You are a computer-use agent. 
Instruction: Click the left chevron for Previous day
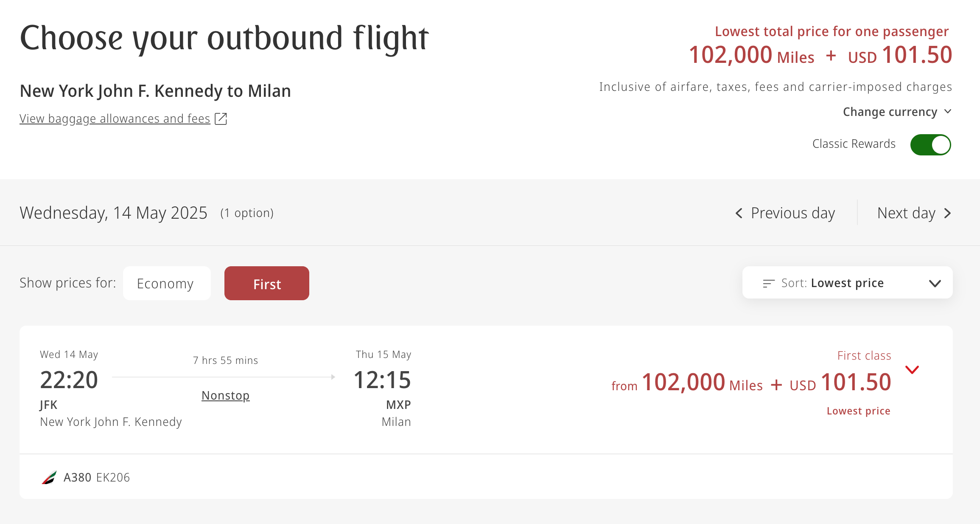coord(739,214)
